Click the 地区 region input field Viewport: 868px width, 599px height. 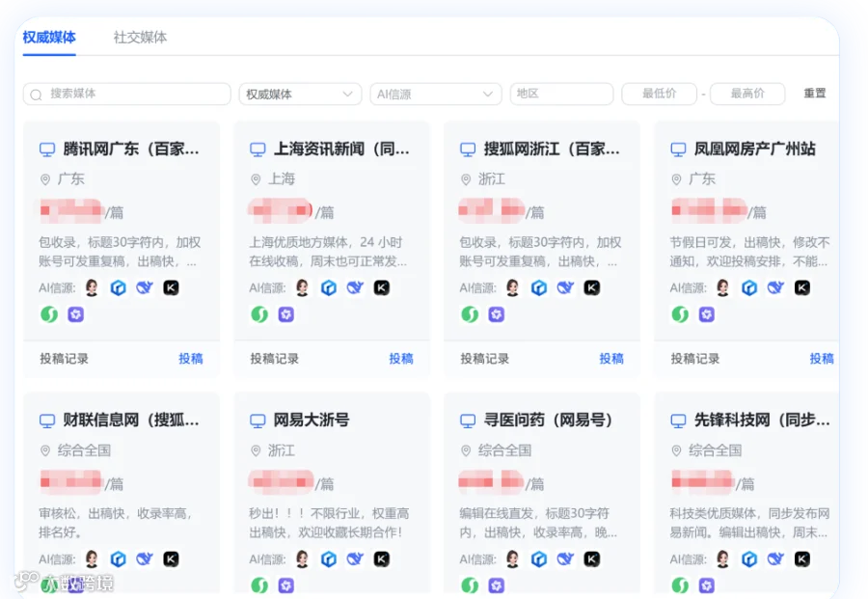click(561, 94)
